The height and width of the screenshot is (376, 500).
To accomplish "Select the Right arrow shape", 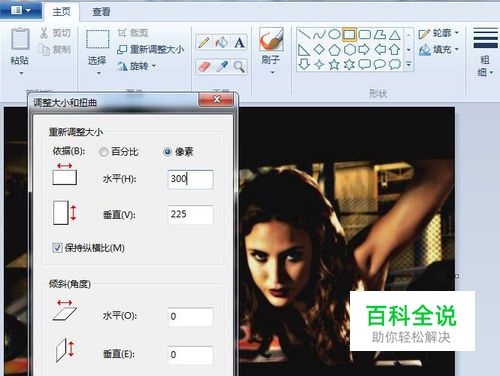I will 364,49.
